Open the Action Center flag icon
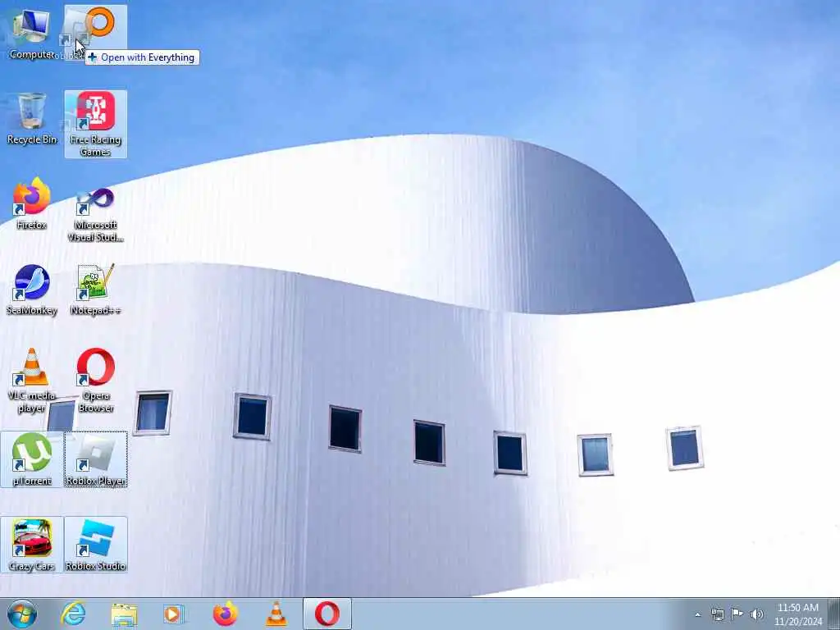The width and height of the screenshot is (840, 630). [x=737, y=614]
